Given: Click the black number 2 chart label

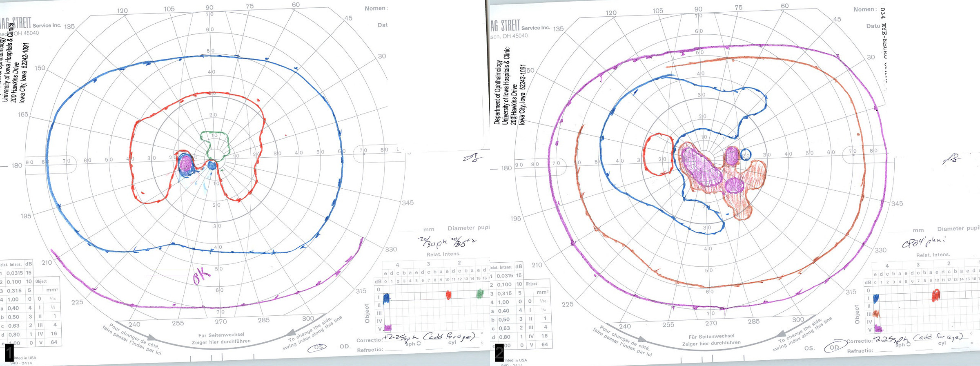Looking at the screenshot, I should (499, 352).
